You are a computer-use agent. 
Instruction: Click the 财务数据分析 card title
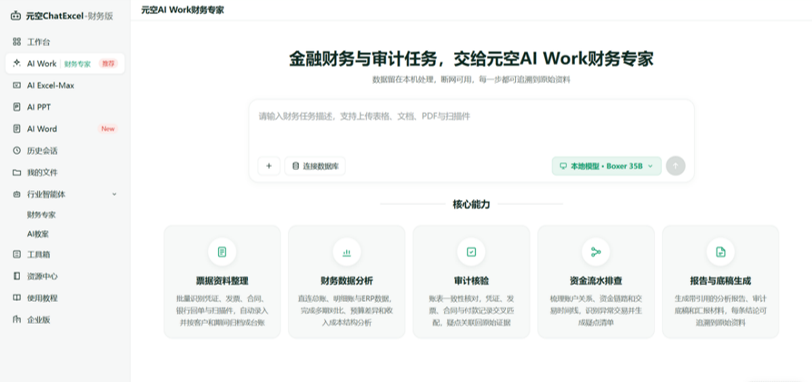coord(346,281)
